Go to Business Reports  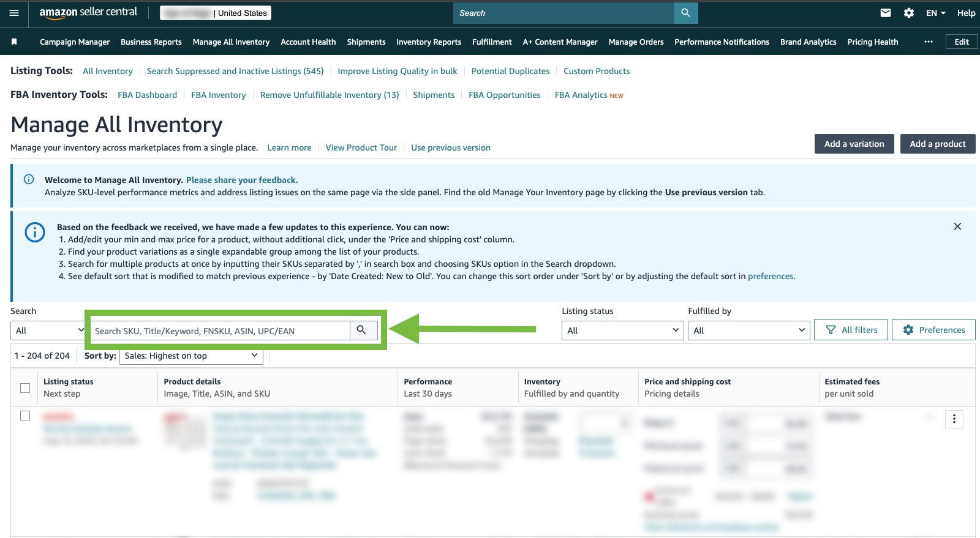[x=151, y=42]
